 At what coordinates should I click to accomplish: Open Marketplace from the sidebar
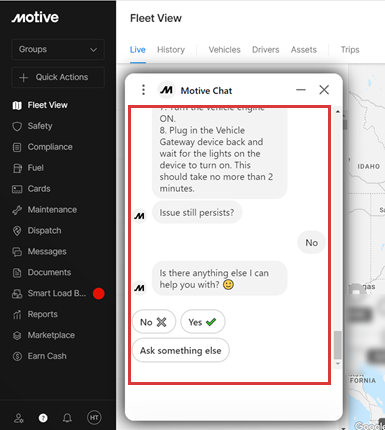coord(51,335)
